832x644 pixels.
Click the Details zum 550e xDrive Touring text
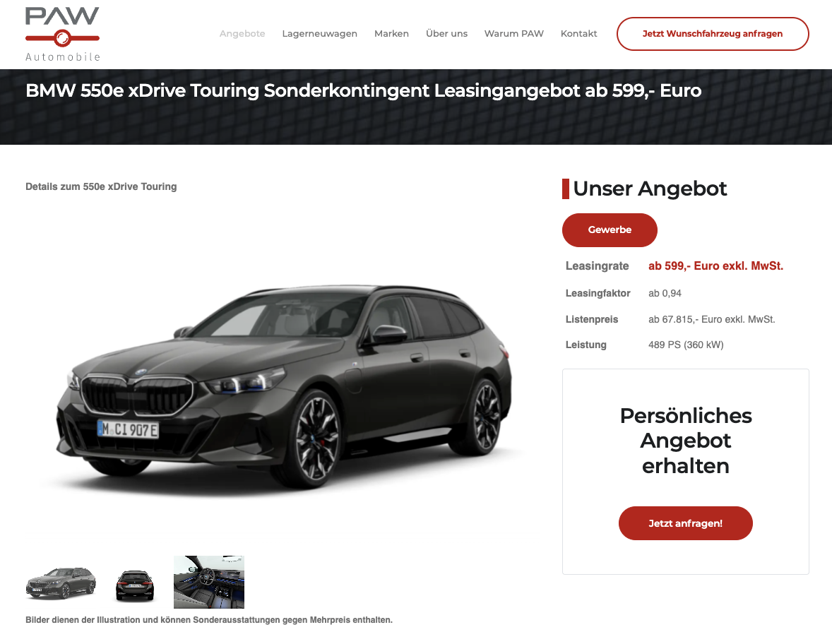pyautogui.click(x=101, y=186)
